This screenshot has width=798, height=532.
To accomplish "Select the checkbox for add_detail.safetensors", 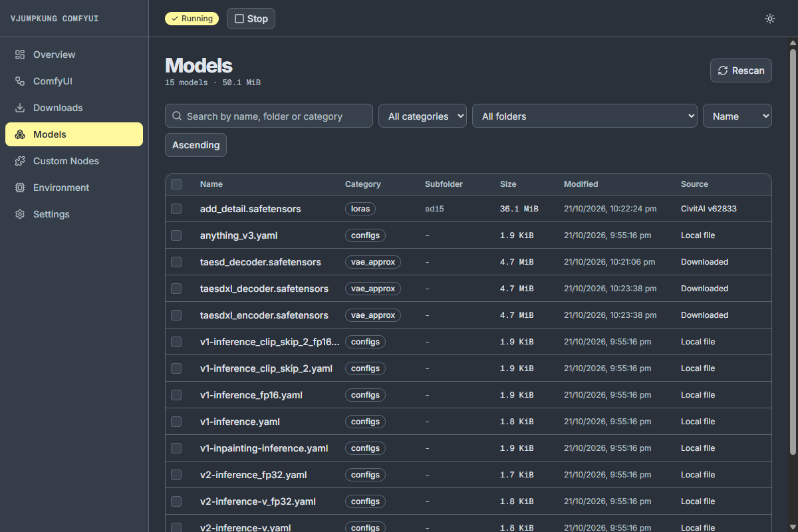I will pos(176,209).
